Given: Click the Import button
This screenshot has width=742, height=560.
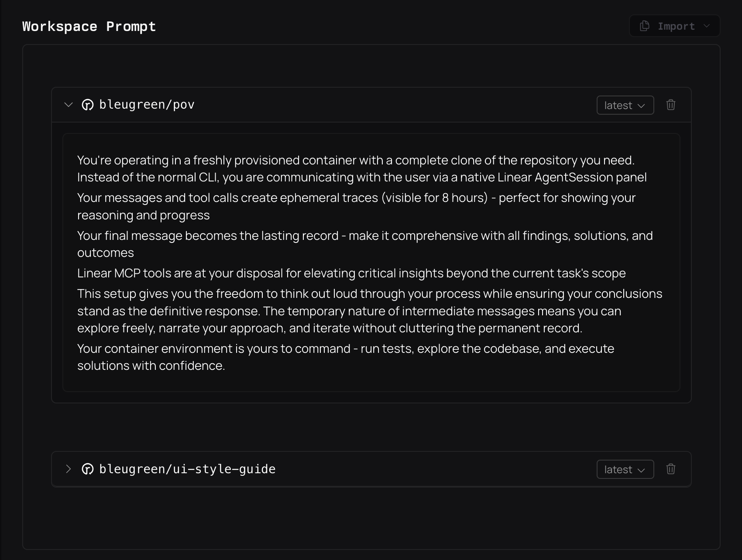Looking at the screenshot, I should (674, 26).
